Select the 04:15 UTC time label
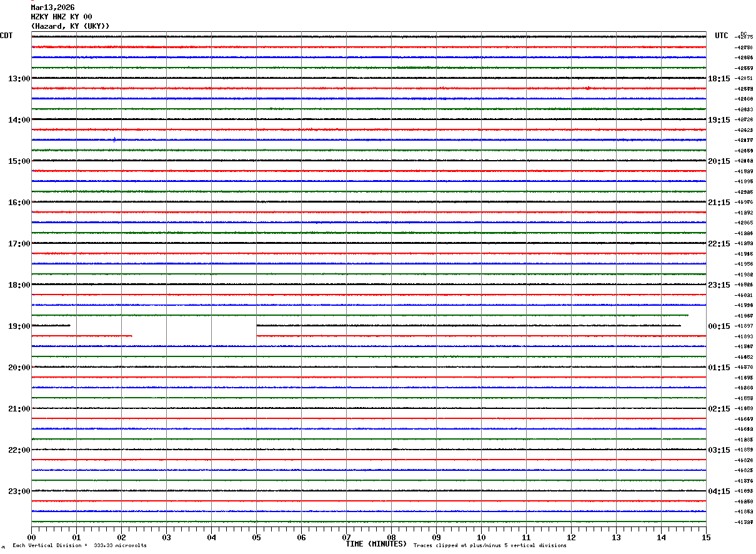Screen dimensions: 756x554 tap(719, 491)
